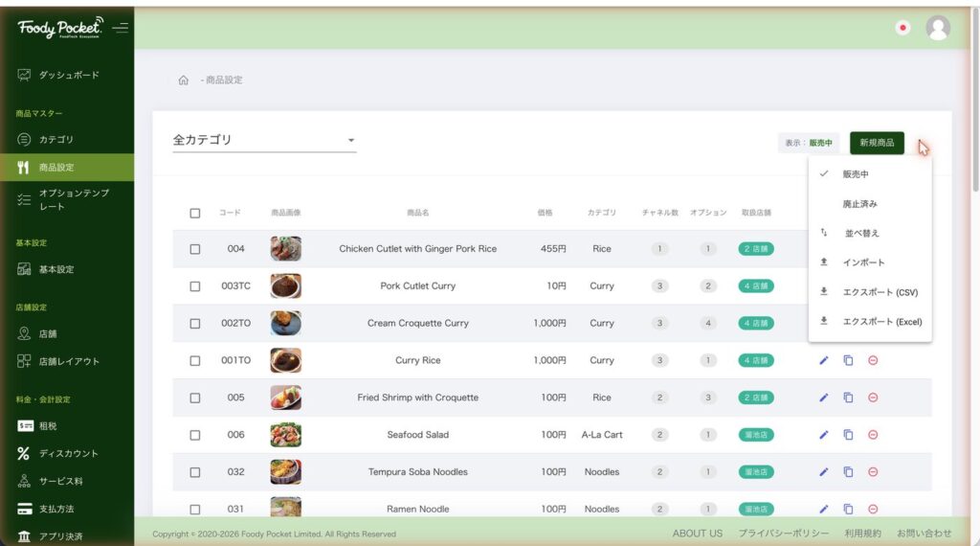This screenshot has height=546, width=980.
Task: Click the 2 店舗 badge for item 004
Action: (756, 249)
